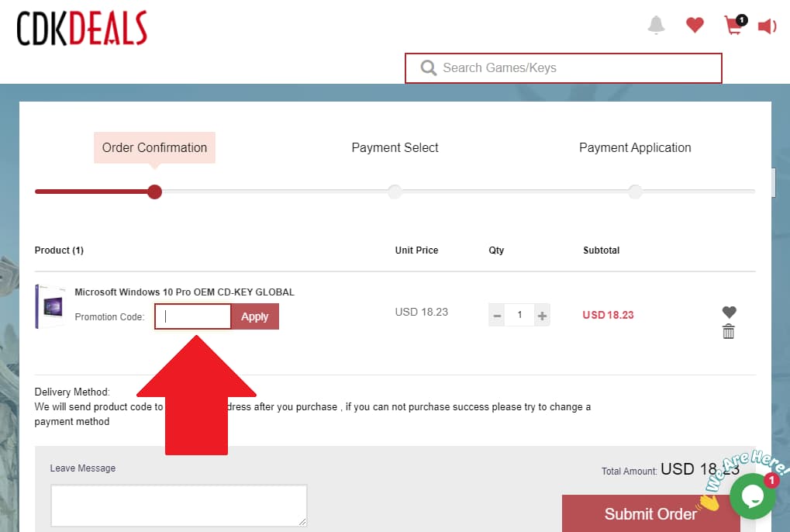Viewport: 790px width, 532px height.
Task: Click the Delivery Method label
Action: [72, 392]
